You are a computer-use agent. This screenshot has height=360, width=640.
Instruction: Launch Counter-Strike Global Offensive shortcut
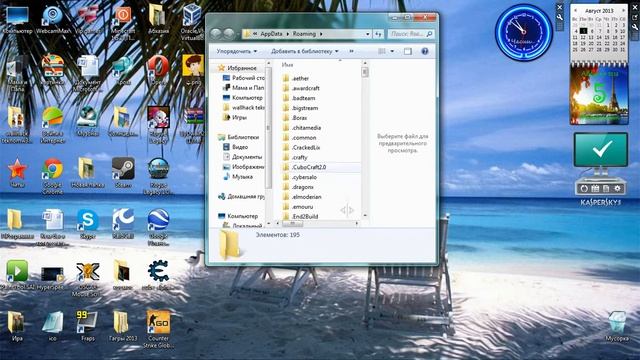tap(158, 329)
